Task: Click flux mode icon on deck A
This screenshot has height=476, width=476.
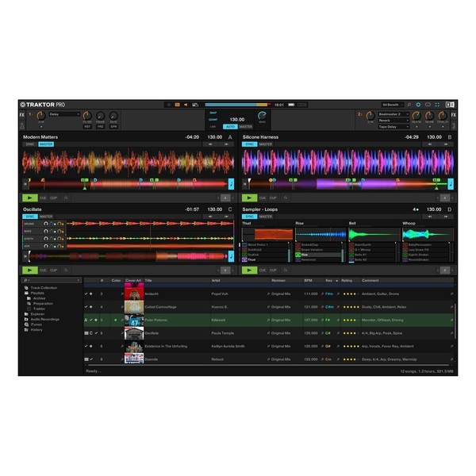Action: click(66, 198)
